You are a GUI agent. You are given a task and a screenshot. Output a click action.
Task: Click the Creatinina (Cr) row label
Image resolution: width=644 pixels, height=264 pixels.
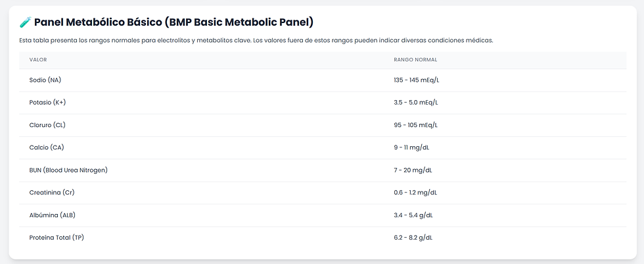point(53,192)
